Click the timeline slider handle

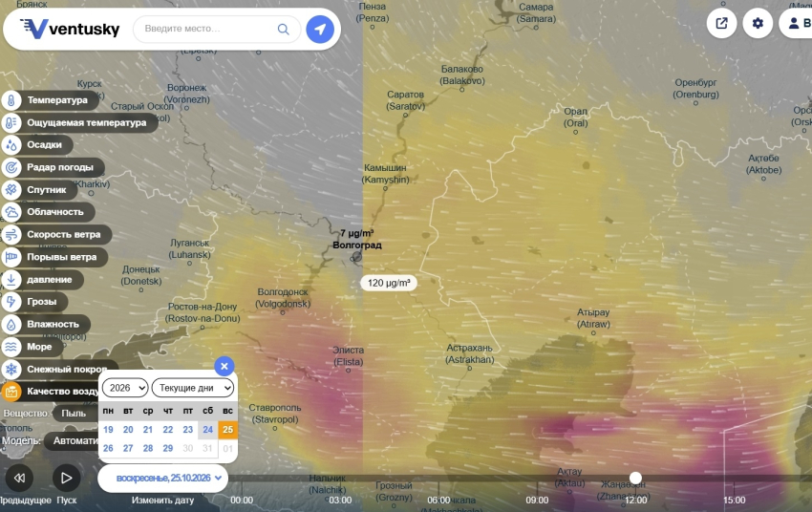[635, 478]
